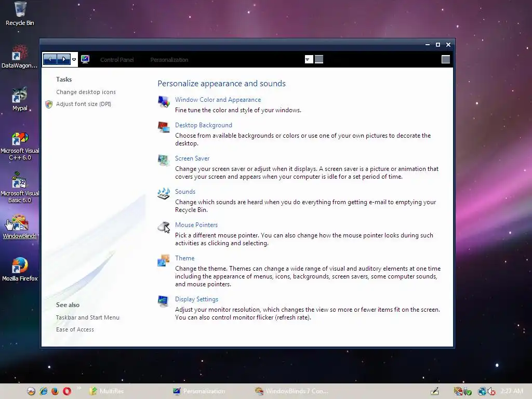Launch Opera from taskbar quick launch

[67, 391]
